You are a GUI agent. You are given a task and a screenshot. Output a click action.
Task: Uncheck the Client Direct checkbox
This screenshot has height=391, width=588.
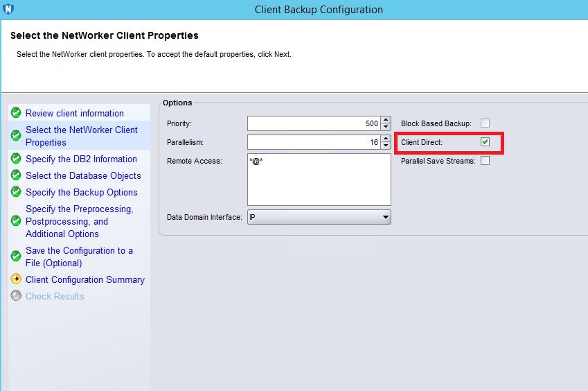[x=485, y=142]
